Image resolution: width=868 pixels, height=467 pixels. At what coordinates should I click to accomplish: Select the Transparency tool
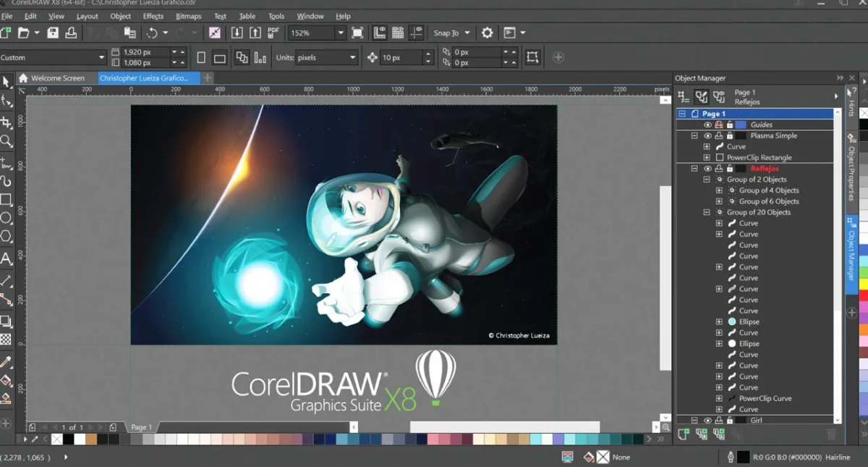click(6, 339)
